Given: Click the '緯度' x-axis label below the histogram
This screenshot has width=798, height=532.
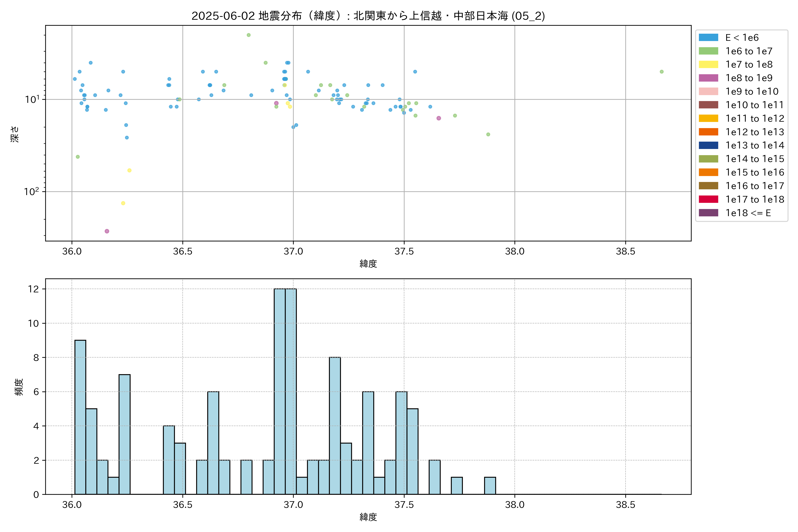Looking at the screenshot, I should coord(368,517).
